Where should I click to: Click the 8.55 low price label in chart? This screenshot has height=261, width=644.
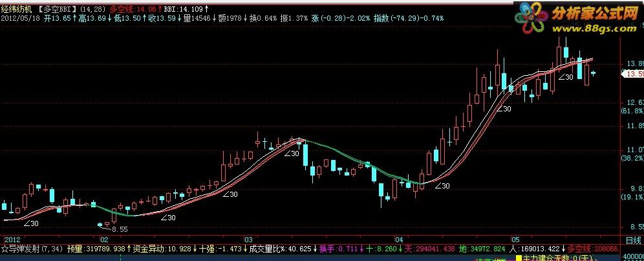pyautogui.click(x=119, y=229)
